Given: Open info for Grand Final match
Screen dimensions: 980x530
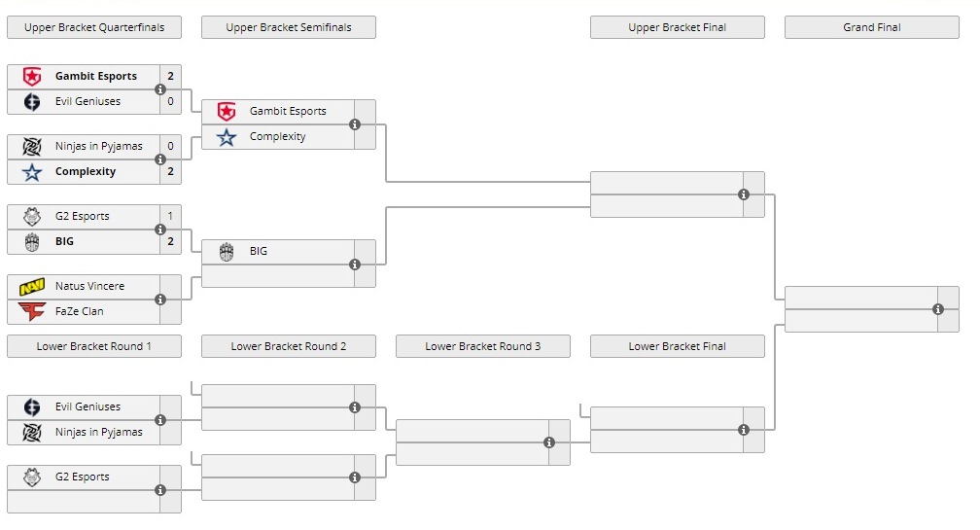Looking at the screenshot, I should (938, 309).
